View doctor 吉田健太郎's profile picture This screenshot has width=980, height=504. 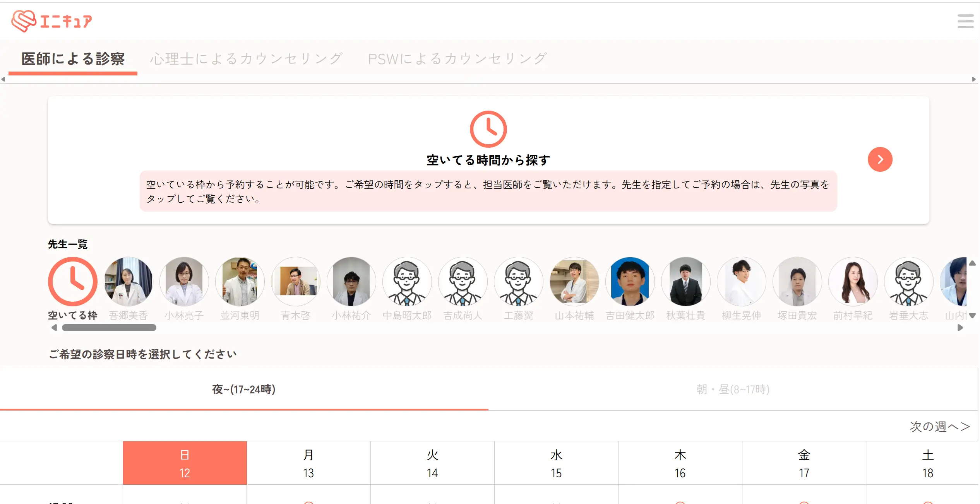pos(630,281)
